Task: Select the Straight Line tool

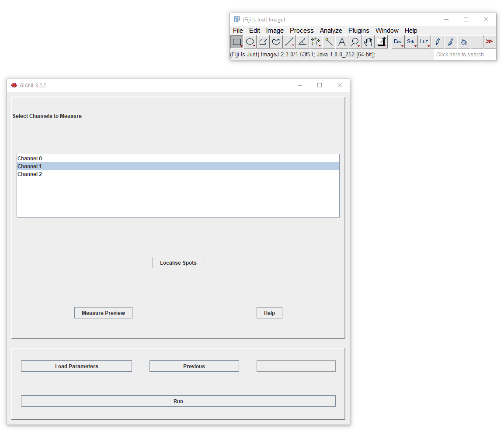Action: (x=289, y=42)
